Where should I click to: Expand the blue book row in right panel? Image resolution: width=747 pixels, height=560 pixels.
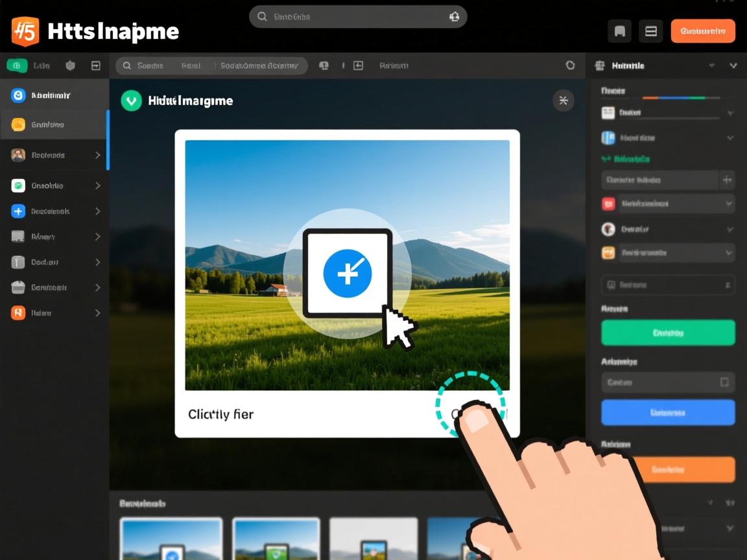(x=730, y=137)
